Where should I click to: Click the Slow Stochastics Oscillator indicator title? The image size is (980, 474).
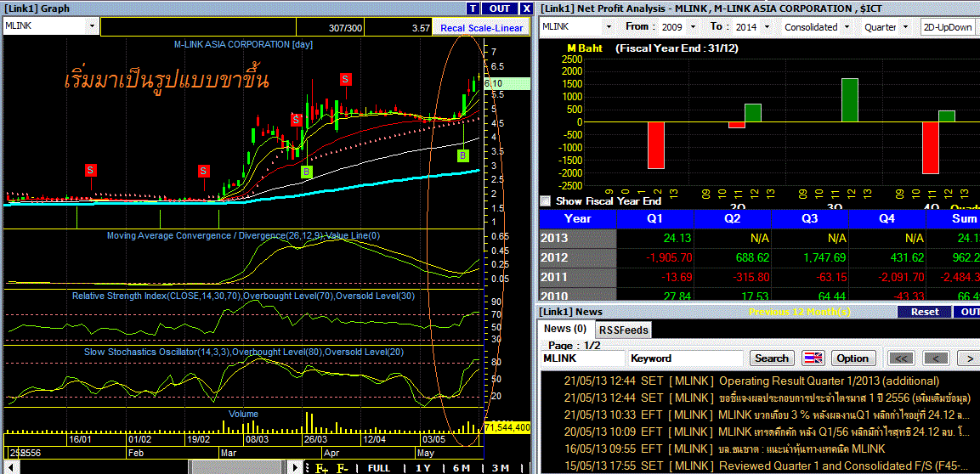point(244,352)
